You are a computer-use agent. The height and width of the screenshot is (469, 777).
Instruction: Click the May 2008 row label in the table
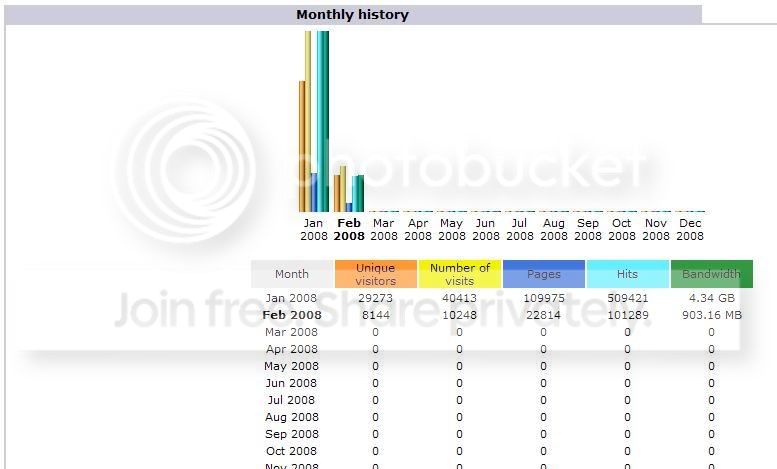(x=291, y=366)
